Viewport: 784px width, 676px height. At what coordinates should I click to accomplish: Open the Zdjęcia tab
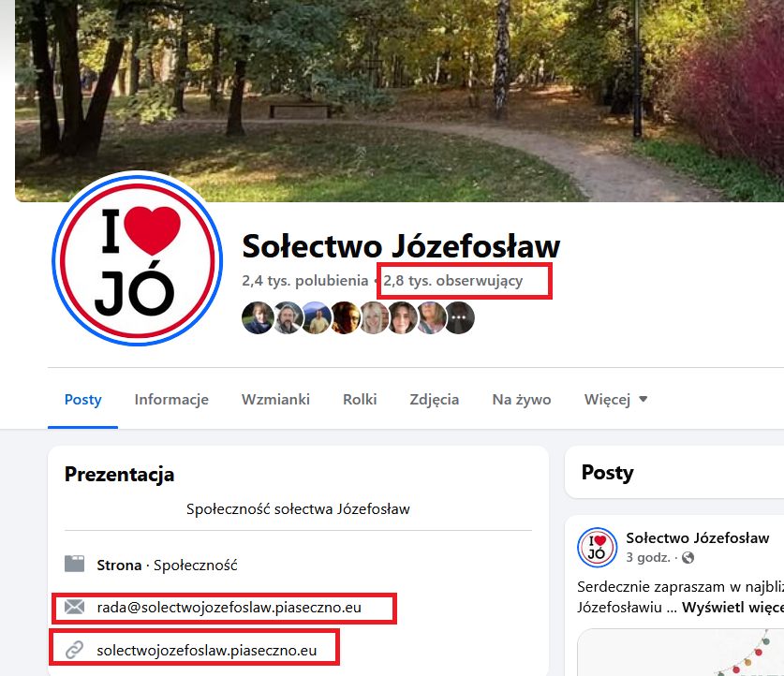point(434,399)
